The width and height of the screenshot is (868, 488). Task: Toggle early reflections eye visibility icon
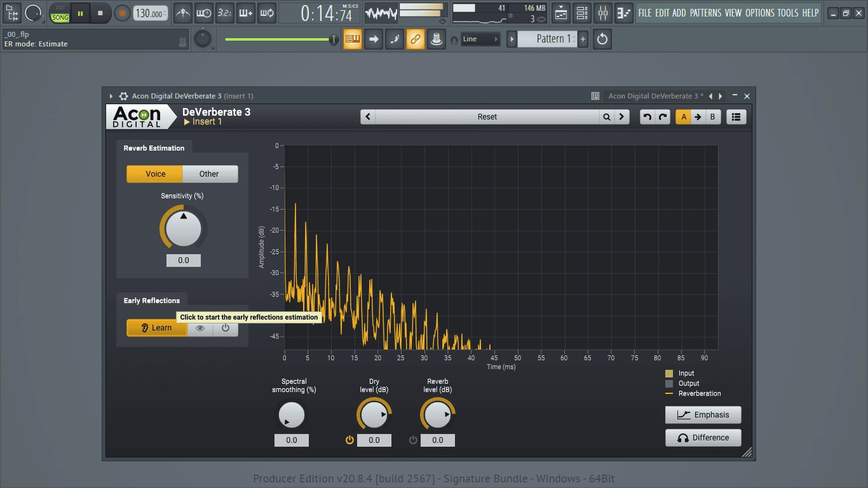coord(200,328)
